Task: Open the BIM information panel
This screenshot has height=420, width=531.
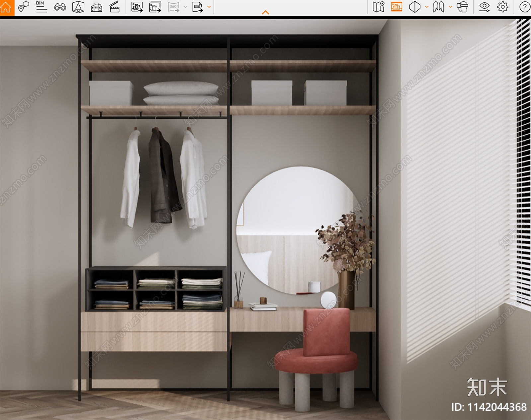Action: pos(41,7)
